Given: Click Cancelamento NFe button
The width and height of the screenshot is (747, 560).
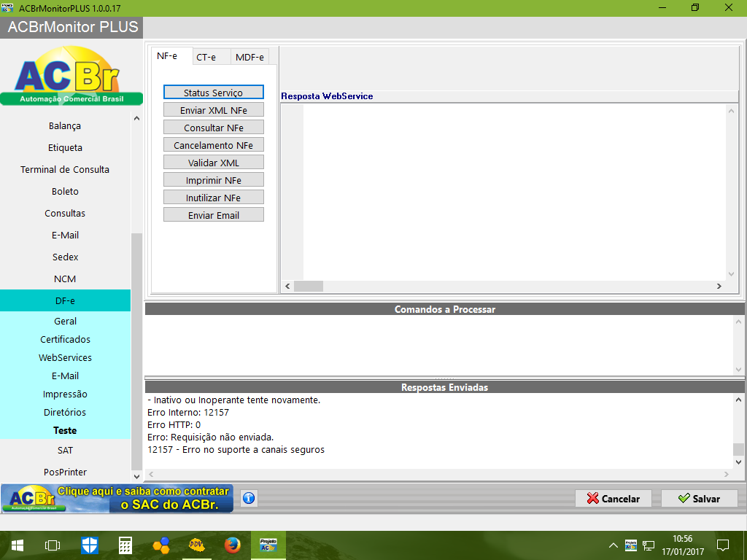Looking at the screenshot, I should pyautogui.click(x=214, y=145).
